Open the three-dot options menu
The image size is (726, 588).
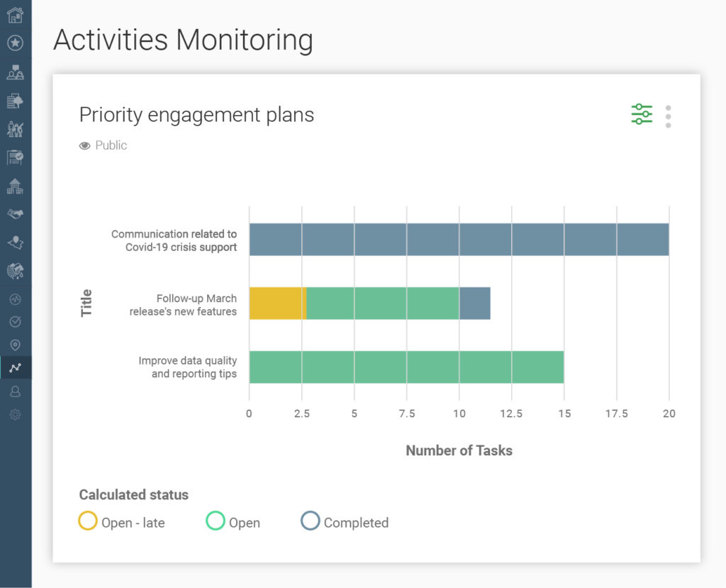667,116
